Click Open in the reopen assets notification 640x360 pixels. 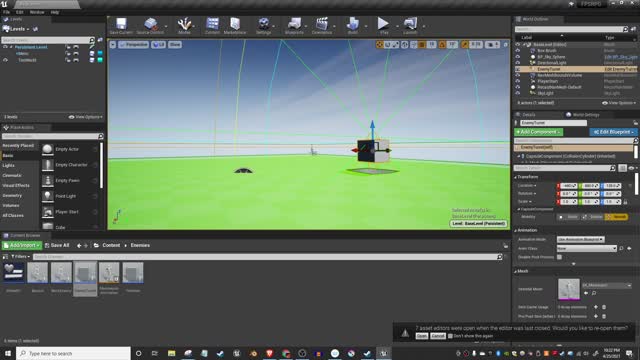422,336
